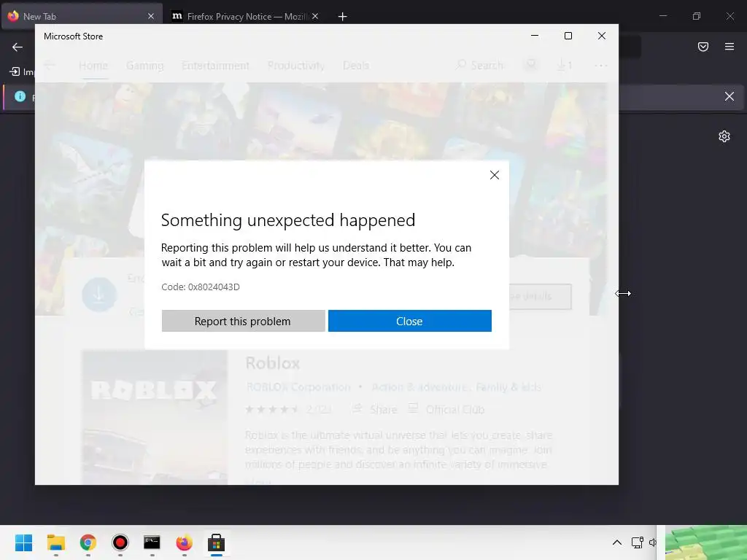Click the Roblox app title
The height and width of the screenshot is (560, 747).
273,363
